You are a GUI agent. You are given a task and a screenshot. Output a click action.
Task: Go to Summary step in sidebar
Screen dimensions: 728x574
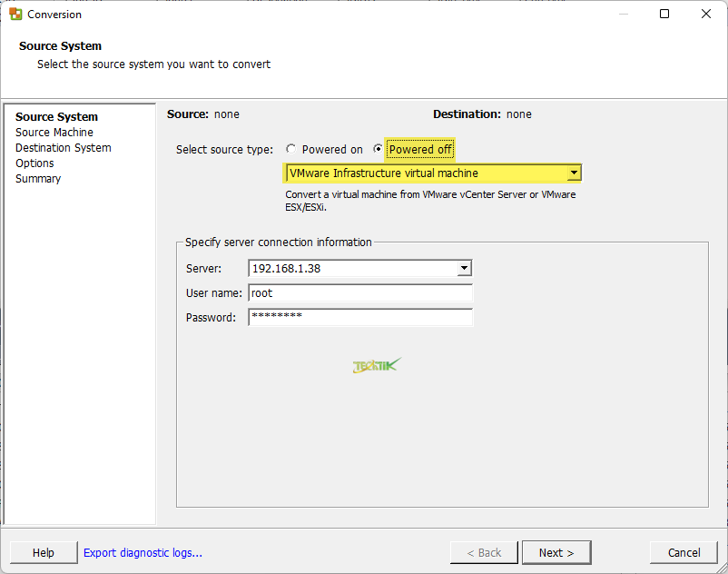38,179
